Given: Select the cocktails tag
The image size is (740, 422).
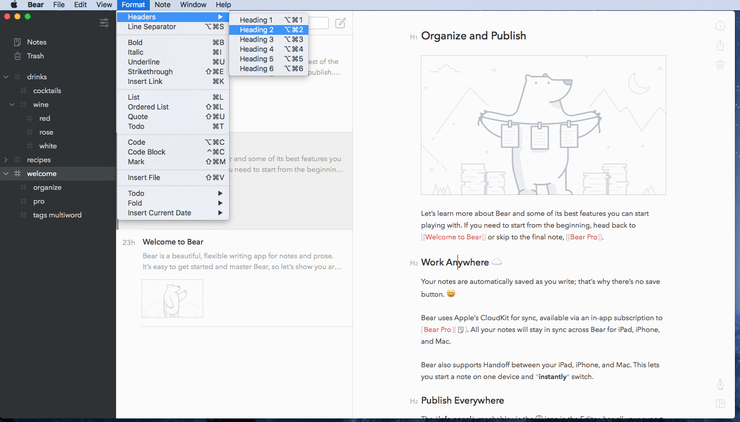Looking at the screenshot, I should pyautogui.click(x=47, y=91).
